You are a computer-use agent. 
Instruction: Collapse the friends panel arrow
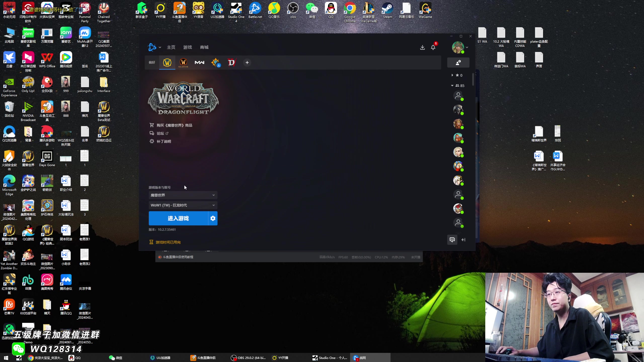click(463, 240)
